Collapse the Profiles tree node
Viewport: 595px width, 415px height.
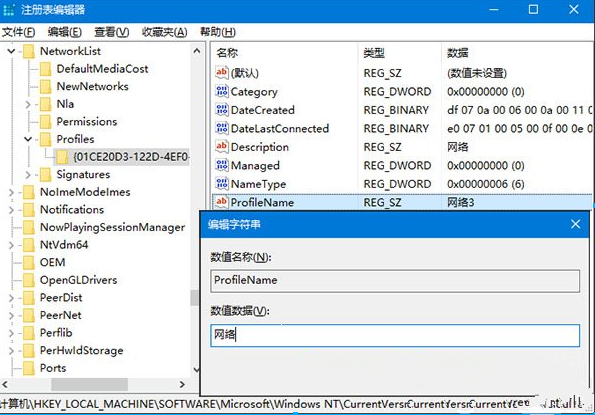[x=28, y=139]
